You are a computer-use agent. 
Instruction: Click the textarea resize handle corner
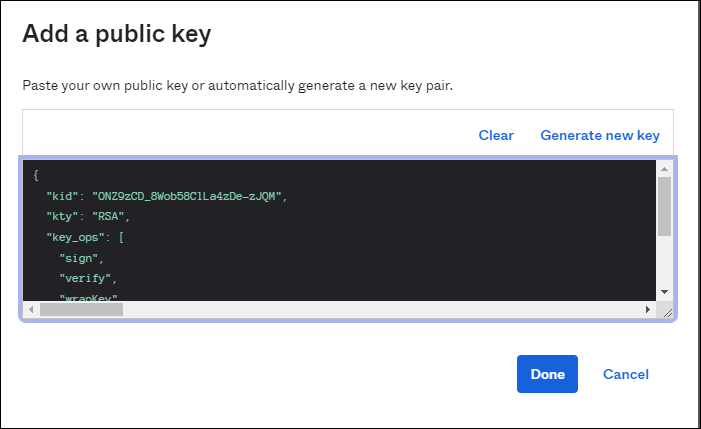pyautogui.click(x=666, y=311)
